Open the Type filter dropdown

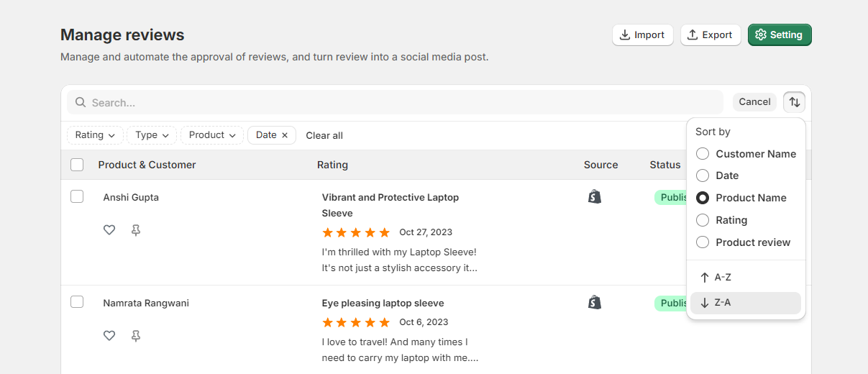pos(152,135)
